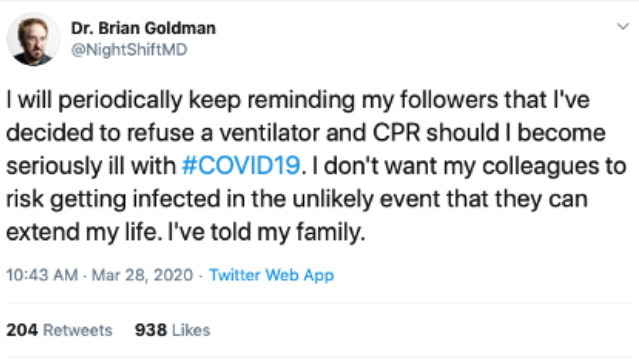
Task: Click the number 204 retweet count
Action: click(x=22, y=330)
